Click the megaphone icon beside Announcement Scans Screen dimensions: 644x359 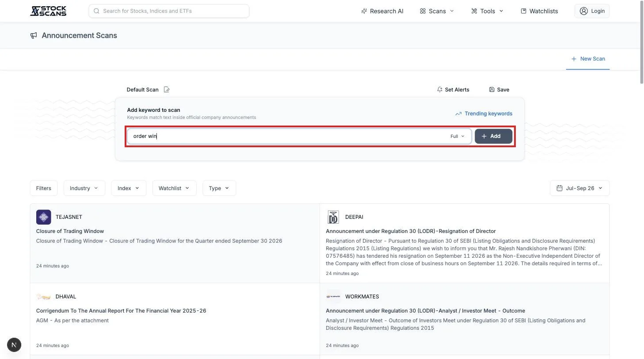tap(34, 35)
